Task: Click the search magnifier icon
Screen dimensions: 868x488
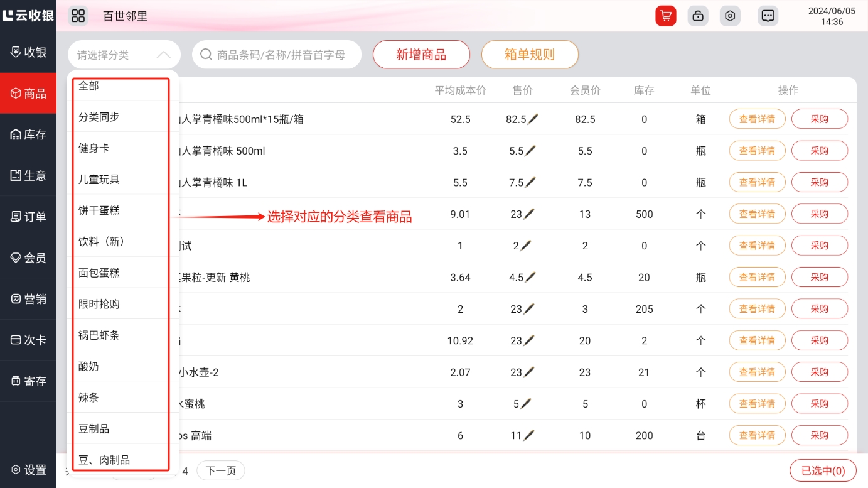Action: pyautogui.click(x=206, y=55)
